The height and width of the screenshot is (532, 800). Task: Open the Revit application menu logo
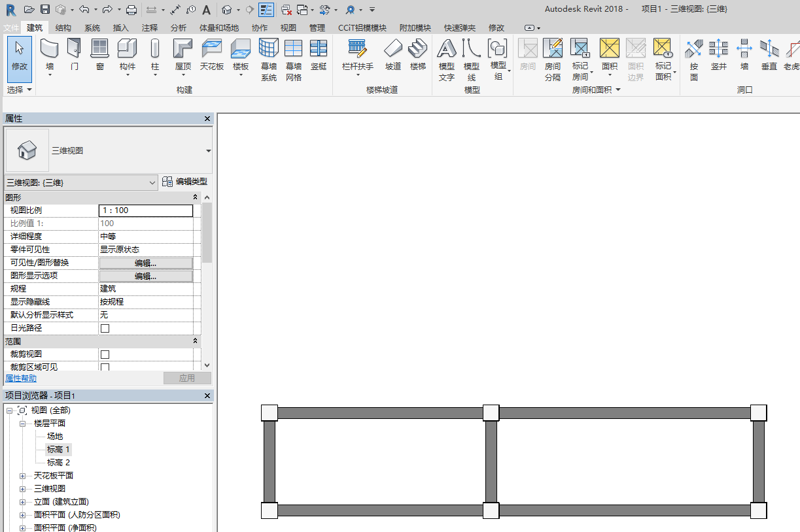click(x=11, y=10)
